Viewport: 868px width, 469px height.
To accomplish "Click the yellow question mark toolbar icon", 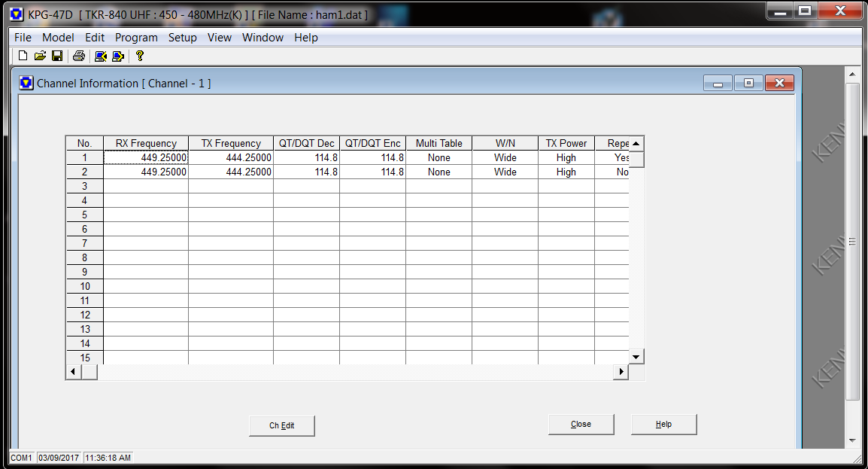I will pos(139,56).
